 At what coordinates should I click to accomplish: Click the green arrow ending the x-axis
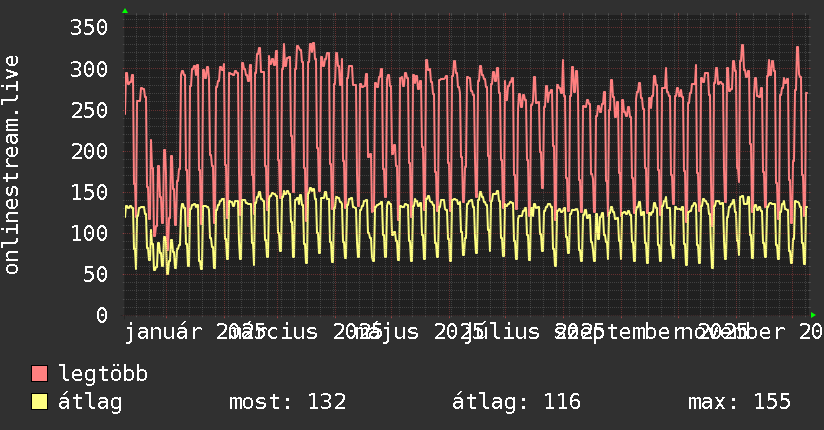tap(813, 315)
